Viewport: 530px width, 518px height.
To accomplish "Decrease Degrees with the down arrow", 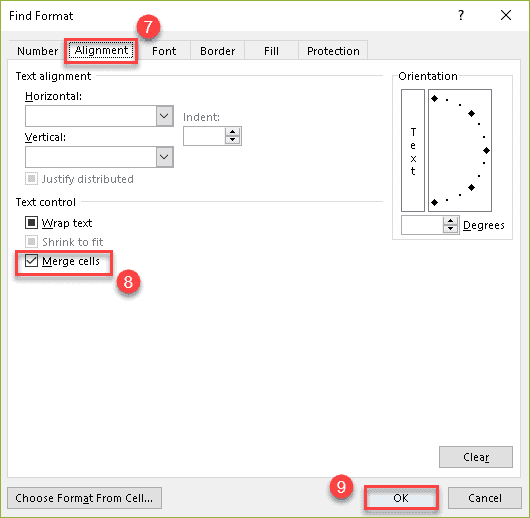I will (x=451, y=229).
